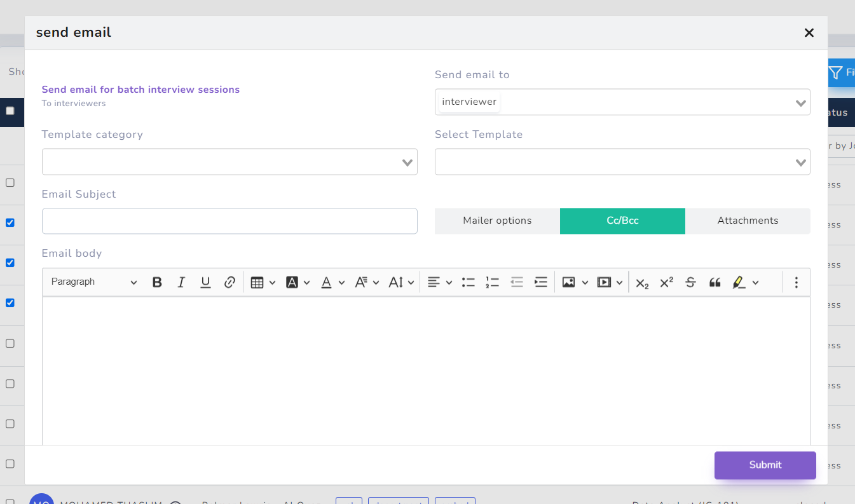Submit the send email form
Image resolution: width=855 pixels, height=504 pixels.
pyautogui.click(x=765, y=465)
